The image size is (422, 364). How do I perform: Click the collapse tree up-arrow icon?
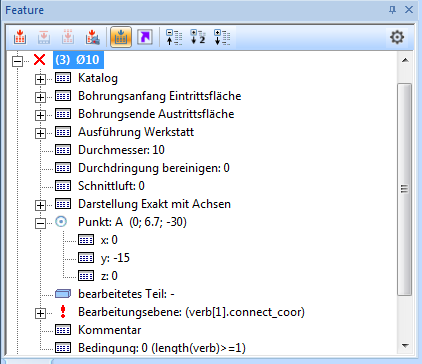[174, 37]
